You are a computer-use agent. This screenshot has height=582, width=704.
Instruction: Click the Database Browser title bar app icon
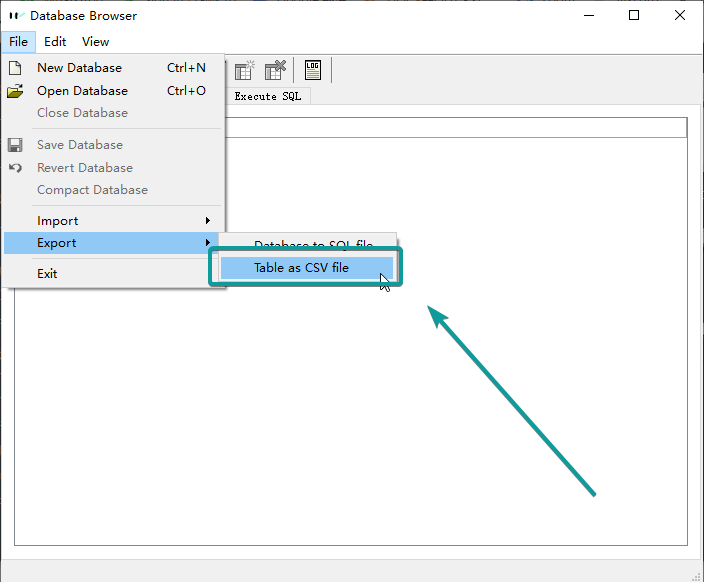pos(16,16)
